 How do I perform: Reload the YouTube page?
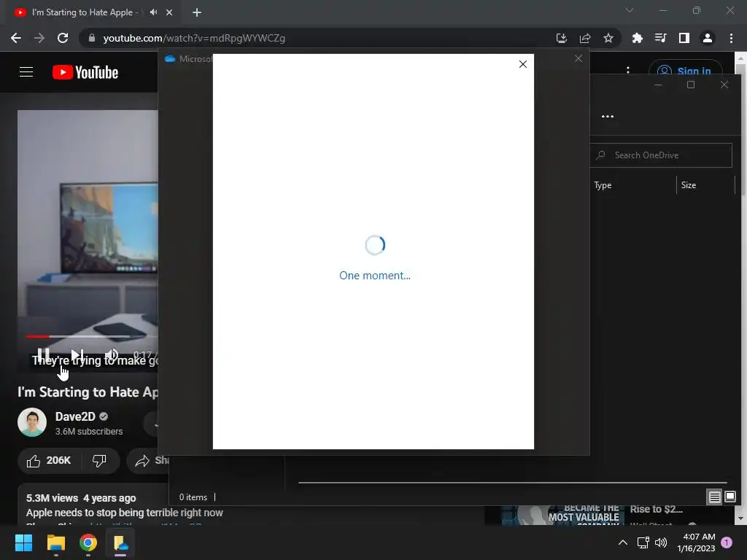(63, 38)
